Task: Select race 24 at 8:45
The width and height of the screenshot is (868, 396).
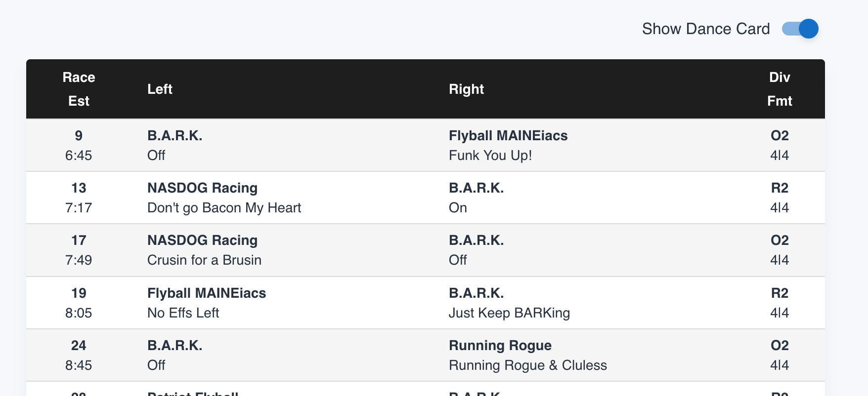Action: click(x=79, y=355)
